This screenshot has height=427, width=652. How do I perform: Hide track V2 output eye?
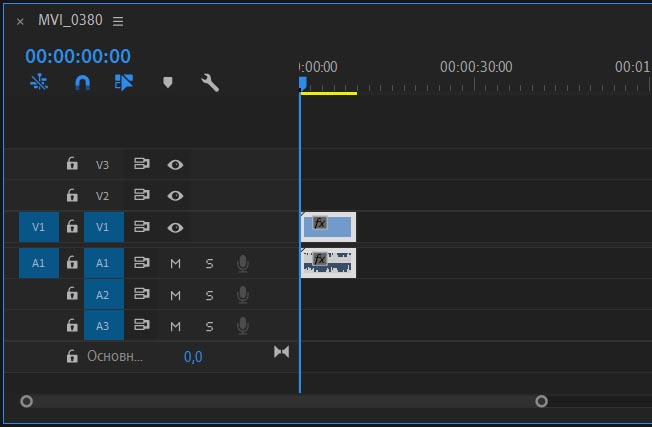175,195
